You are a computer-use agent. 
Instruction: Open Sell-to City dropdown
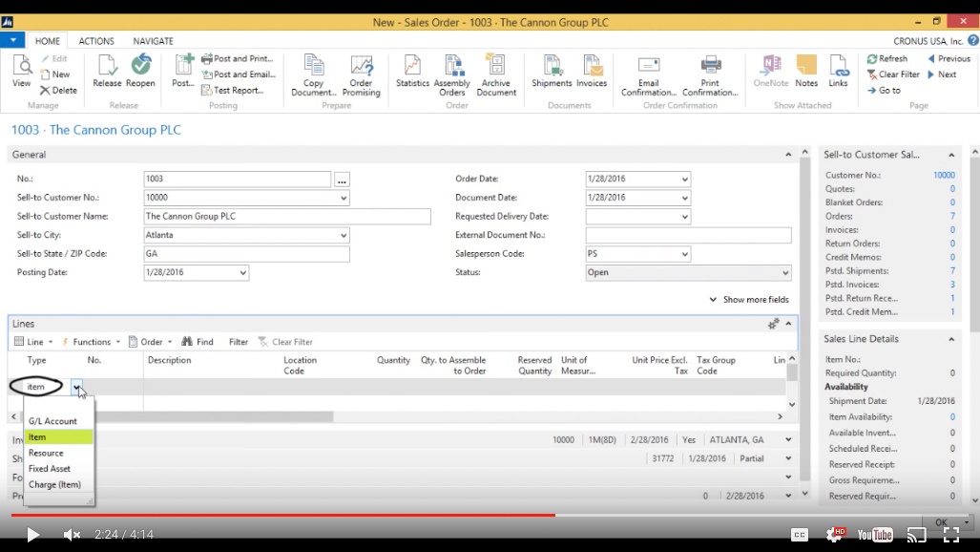344,235
